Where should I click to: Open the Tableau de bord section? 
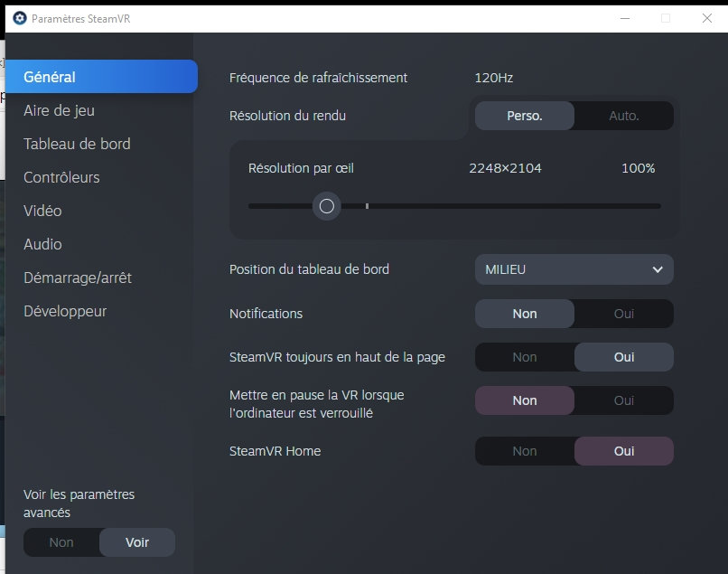tap(77, 144)
